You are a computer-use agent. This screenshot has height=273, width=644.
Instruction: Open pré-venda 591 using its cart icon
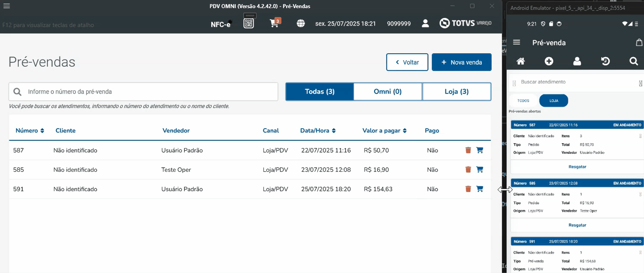[480, 189]
